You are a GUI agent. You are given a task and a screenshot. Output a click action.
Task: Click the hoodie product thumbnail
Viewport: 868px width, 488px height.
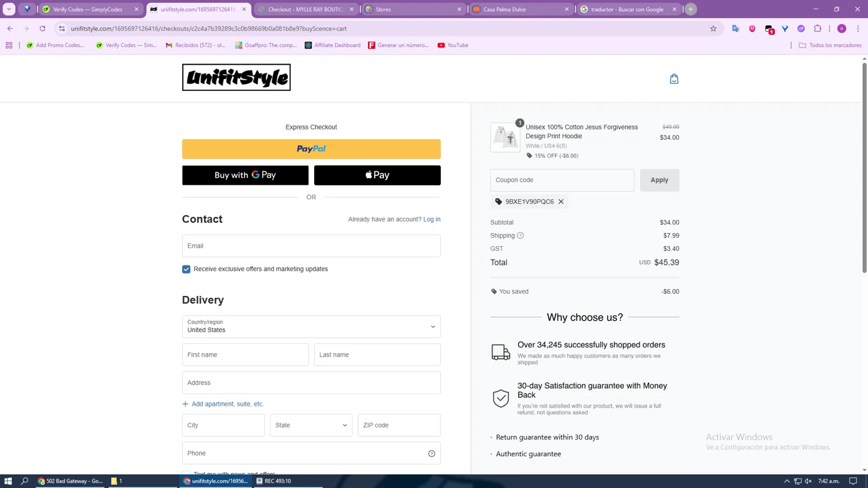[x=505, y=138]
